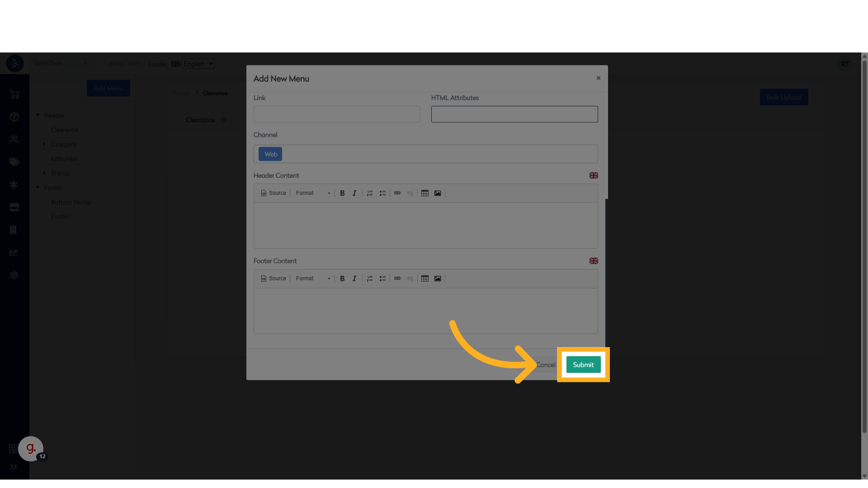The height and width of the screenshot is (488, 868).
Task: Open Format dropdown in Header Content editor
Action: (x=313, y=193)
